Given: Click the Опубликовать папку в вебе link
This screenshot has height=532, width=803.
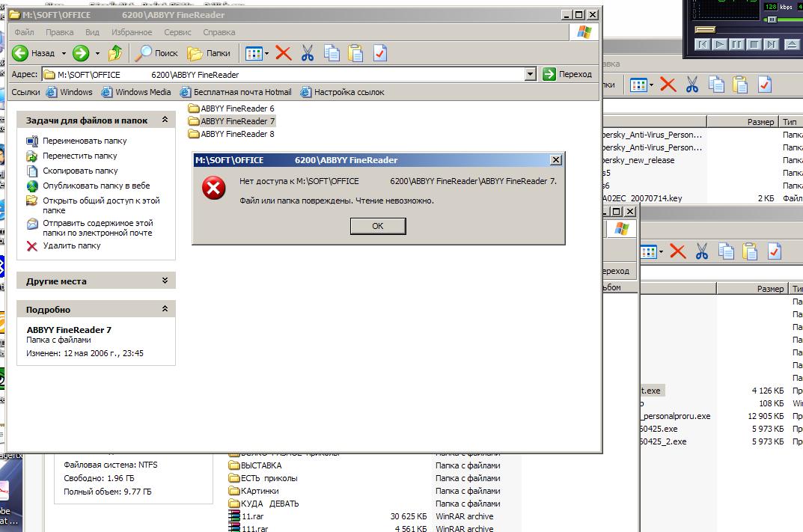Looking at the screenshot, I should 97,186.
